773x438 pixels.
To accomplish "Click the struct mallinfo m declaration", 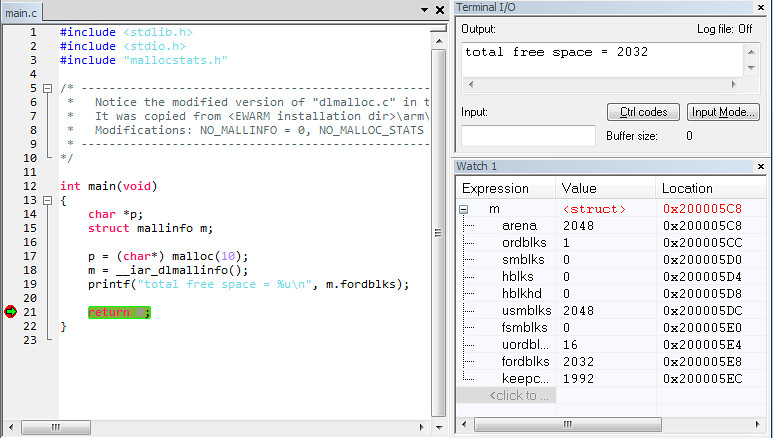I will pyautogui.click(x=150, y=228).
